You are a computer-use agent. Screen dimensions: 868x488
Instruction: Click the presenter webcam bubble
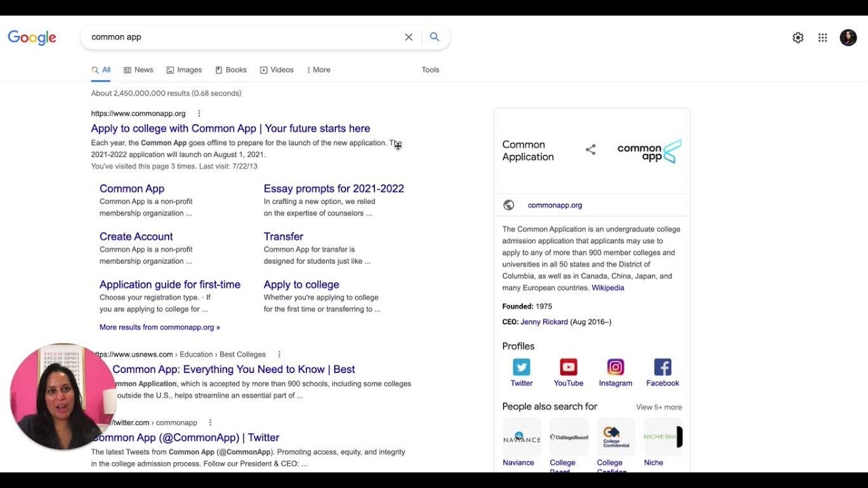coord(63,396)
